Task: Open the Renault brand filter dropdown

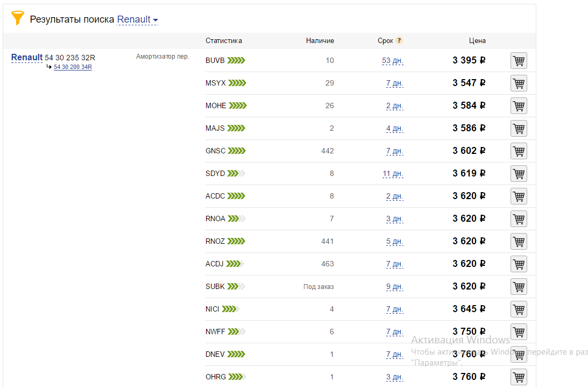Action: tap(138, 19)
